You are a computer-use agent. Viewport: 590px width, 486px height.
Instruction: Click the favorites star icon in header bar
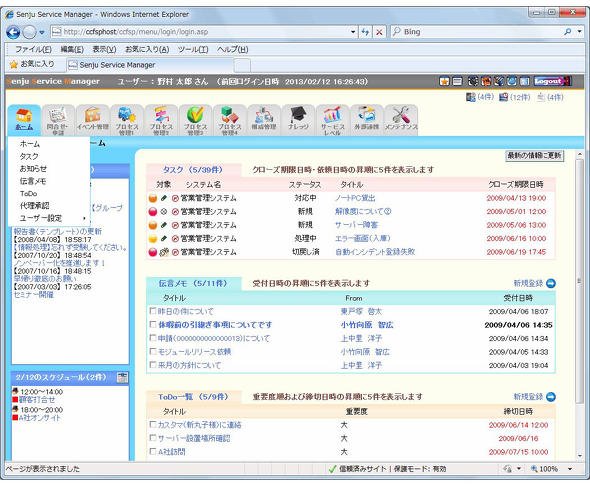click(x=444, y=81)
